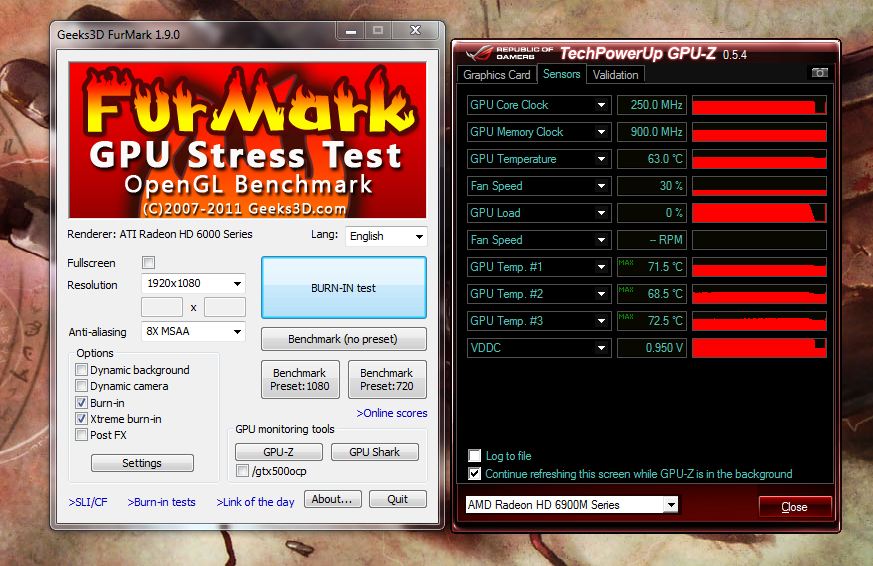Click the 30 % fan speed value
This screenshot has height=566, width=873.
(x=652, y=186)
